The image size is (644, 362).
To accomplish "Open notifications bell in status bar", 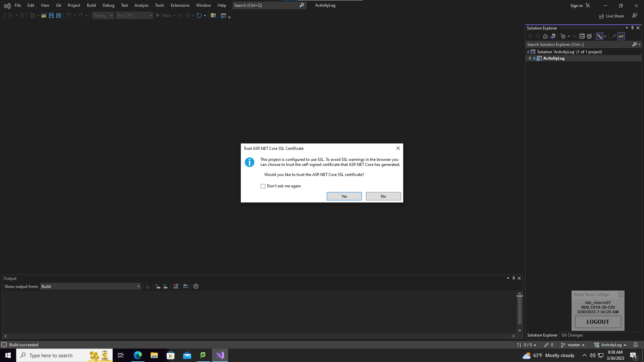I will pyautogui.click(x=636, y=345).
